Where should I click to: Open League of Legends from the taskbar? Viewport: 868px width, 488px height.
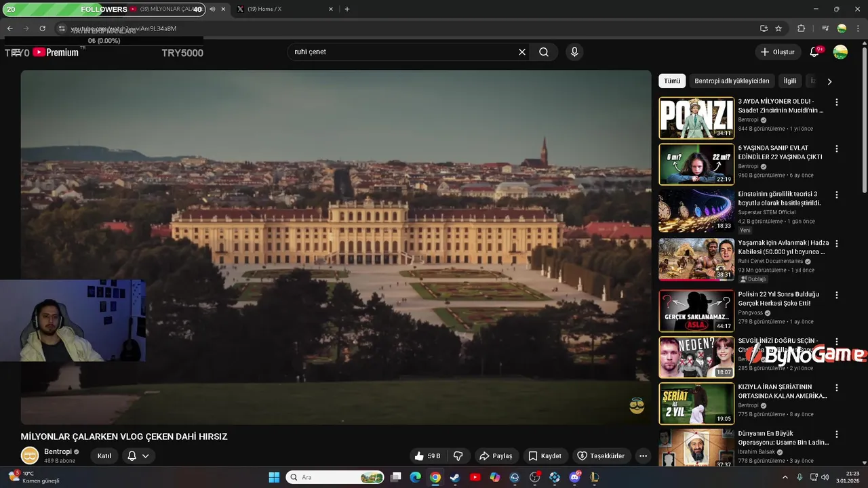pyautogui.click(x=595, y=477)
